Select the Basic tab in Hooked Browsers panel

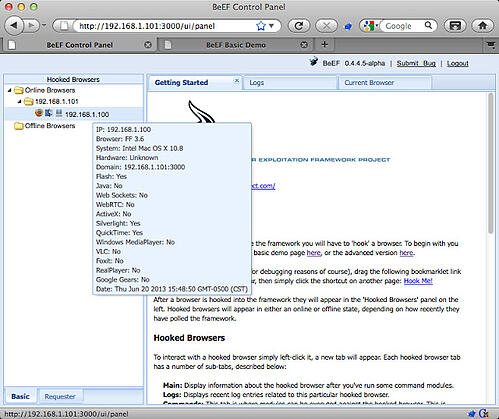pos(20,396)
